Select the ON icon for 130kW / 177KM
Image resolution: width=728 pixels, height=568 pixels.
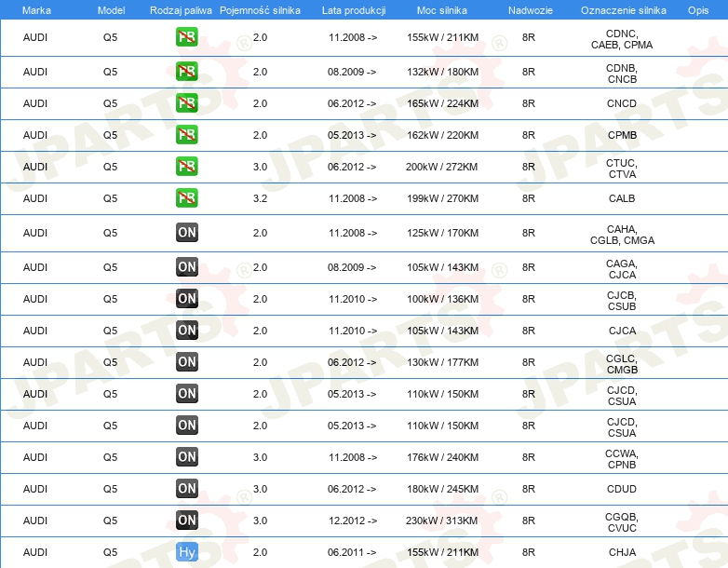[x=187, y=362]
